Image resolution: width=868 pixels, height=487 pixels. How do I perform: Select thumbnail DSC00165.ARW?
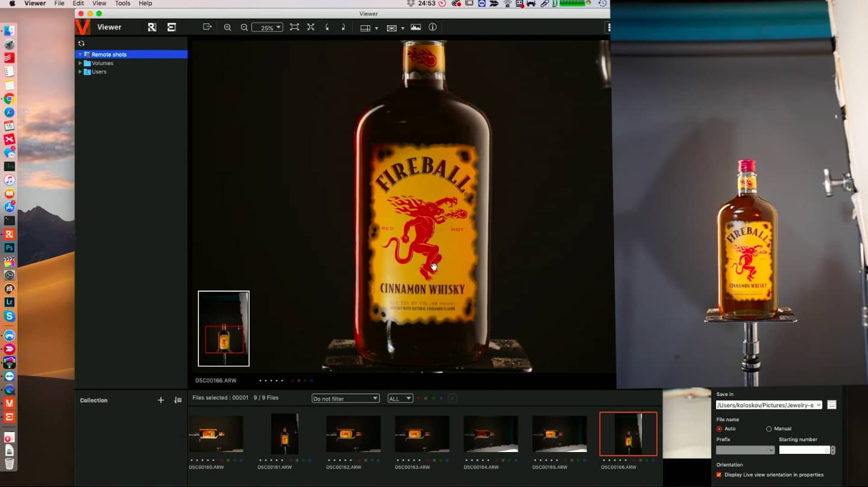tap(559, 434)
